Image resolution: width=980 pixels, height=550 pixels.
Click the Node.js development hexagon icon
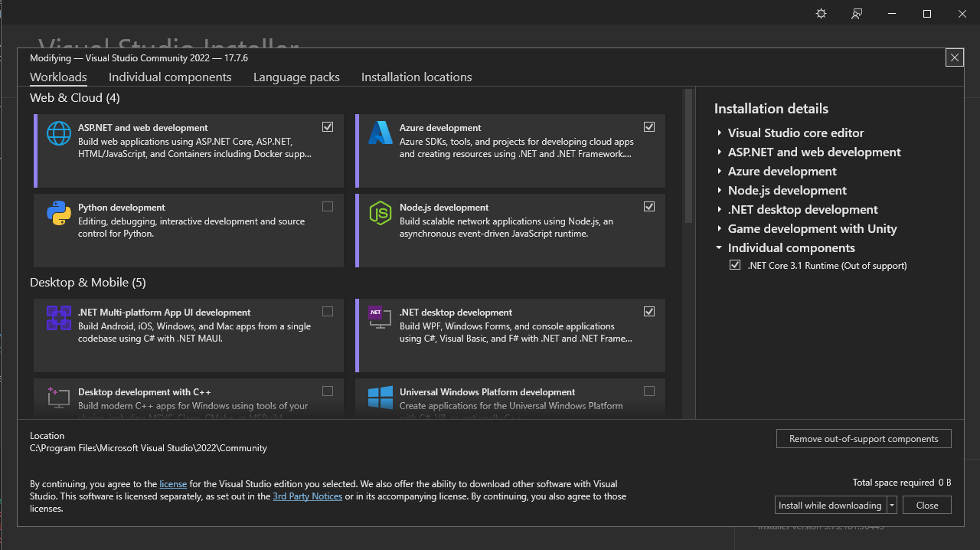pyautogui.click(x=381, y=213)
